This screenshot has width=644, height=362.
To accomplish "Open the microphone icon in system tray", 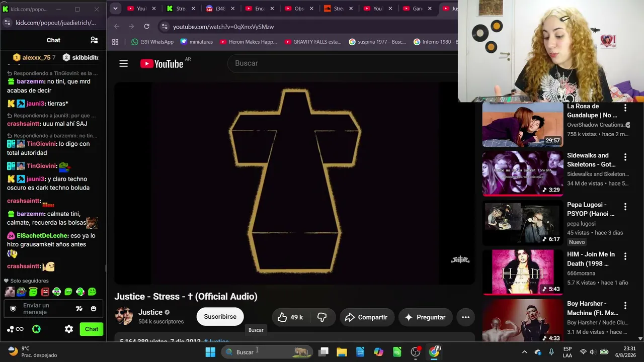I will pos(551,352).
